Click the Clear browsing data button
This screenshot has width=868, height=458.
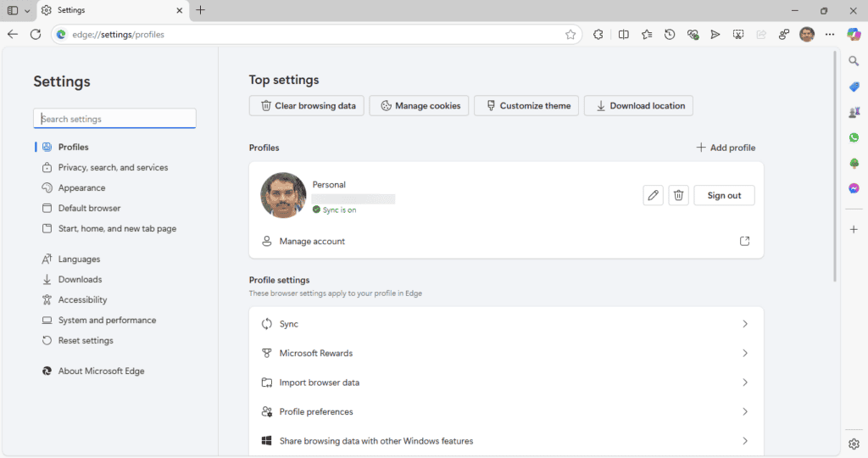coord(307,106)
